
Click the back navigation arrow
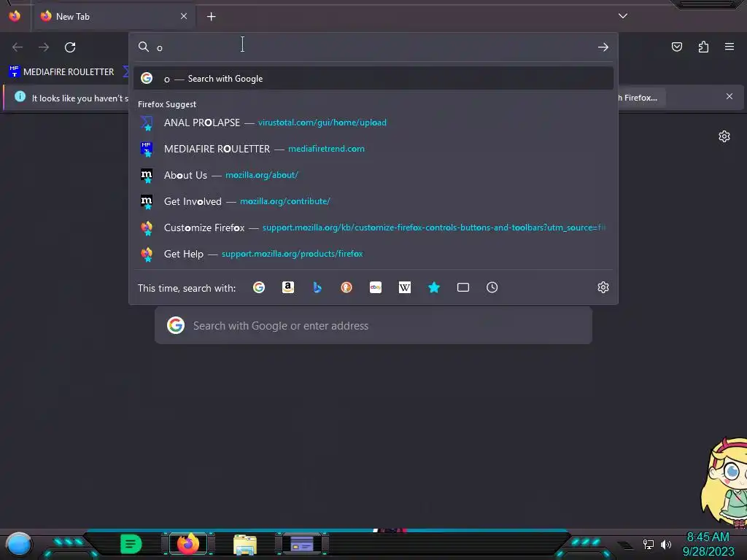pyautogui.click(x=18, y=47)
